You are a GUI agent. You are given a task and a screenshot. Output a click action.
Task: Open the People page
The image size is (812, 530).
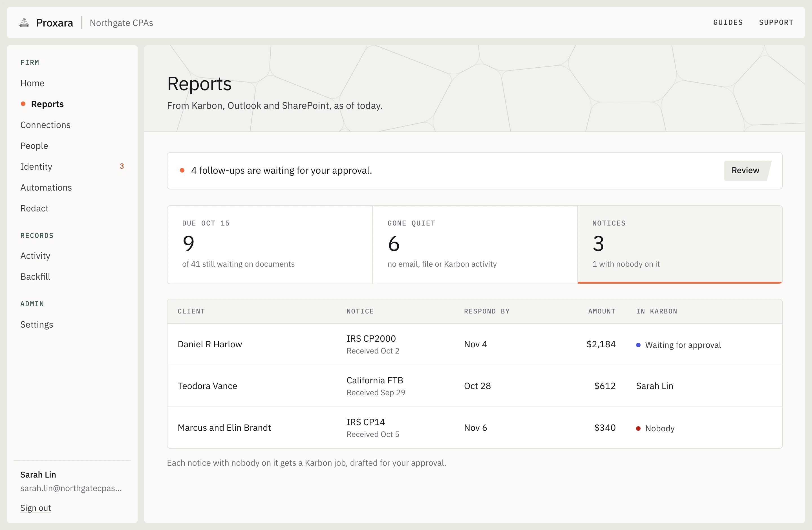(34, 146)
